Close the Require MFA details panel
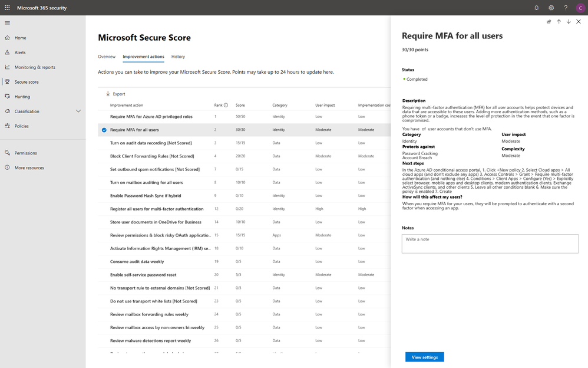 click(578, 21)
